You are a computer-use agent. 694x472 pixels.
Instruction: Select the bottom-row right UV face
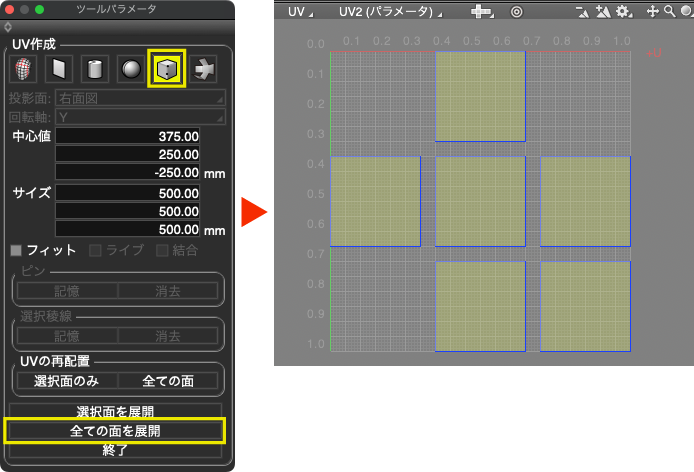point(585,306)
